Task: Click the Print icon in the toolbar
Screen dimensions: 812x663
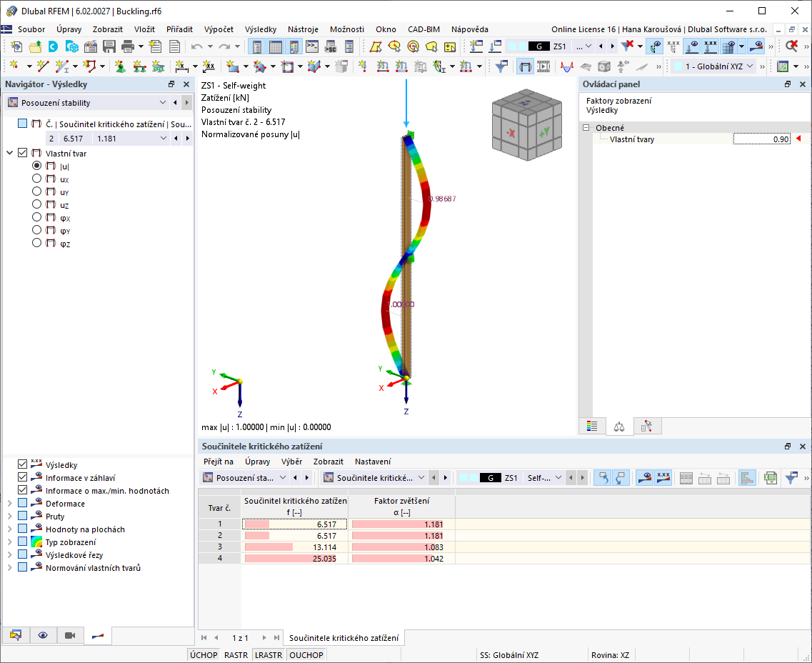Action: pyautogui.click(x=129, y=45)
